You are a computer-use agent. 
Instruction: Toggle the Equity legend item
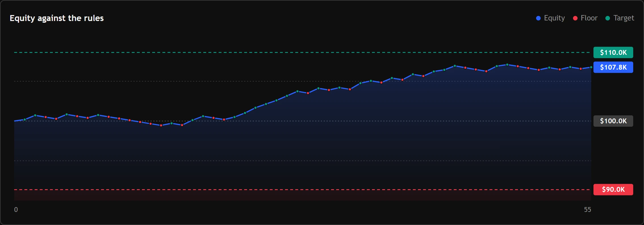pos(550,18)
